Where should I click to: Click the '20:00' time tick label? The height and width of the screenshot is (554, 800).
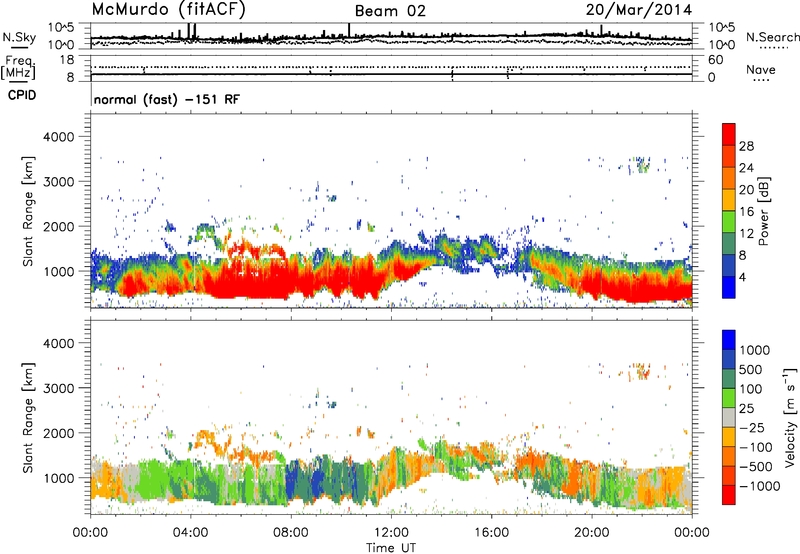coord(591,533)
